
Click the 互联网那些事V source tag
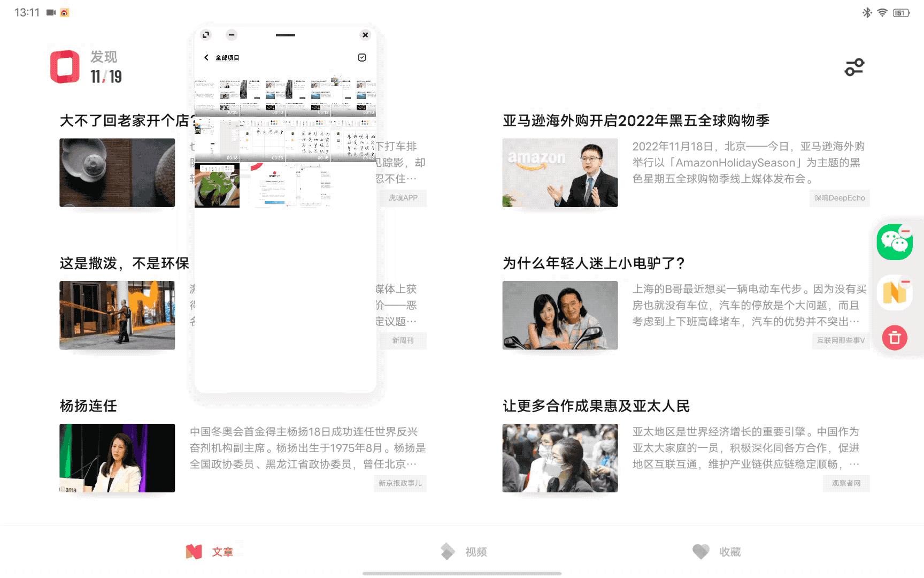tap(841, 340)
